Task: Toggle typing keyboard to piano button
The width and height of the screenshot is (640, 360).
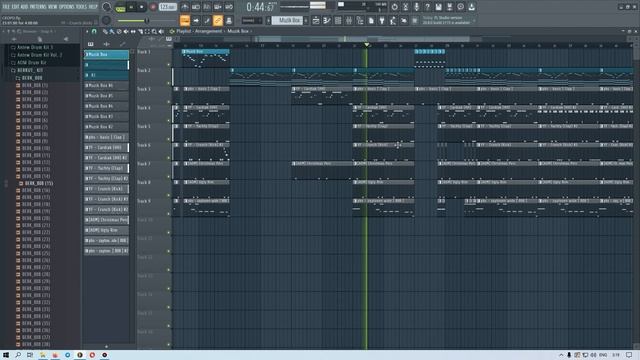Action: click(x=185, y=20)
